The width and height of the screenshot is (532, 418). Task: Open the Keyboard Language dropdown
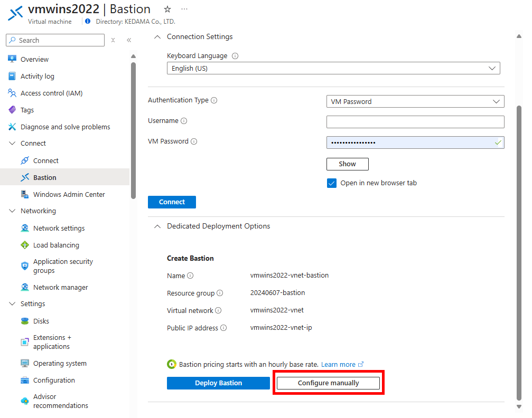tap(333, 68)
